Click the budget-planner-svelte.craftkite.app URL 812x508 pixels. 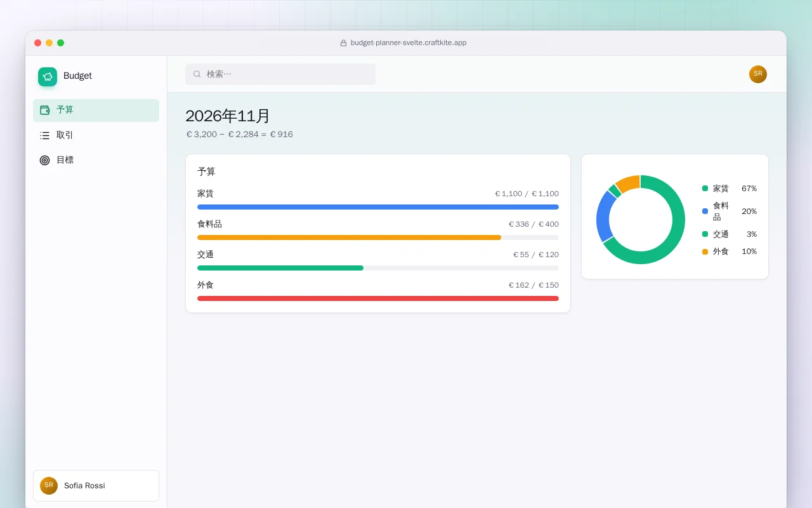coord(409,43)
